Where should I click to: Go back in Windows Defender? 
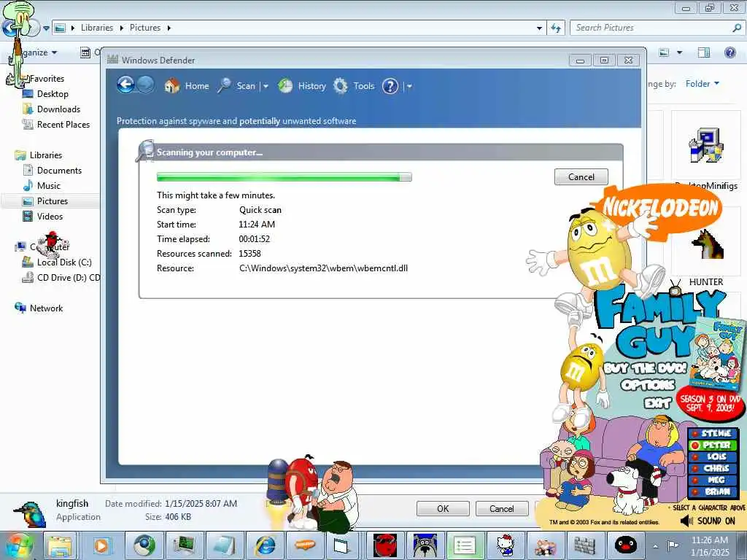pyautogui.click(x=125, y=85)
